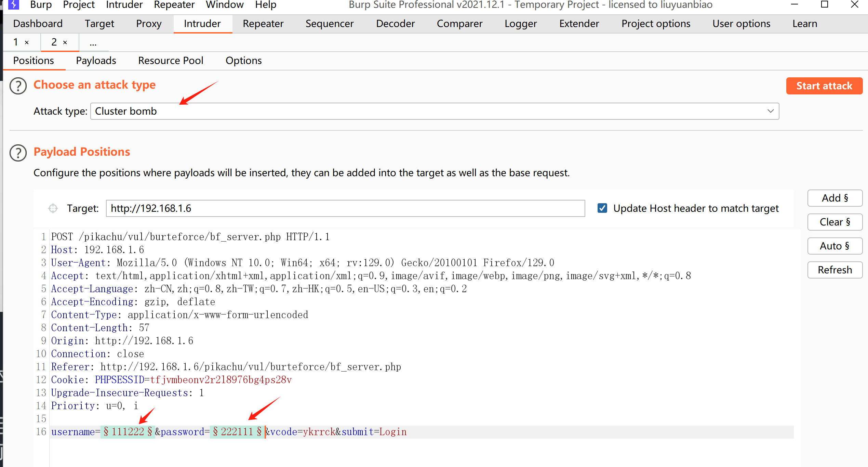
Task: Open the Intruder menu in the menu bar
Action: tap(124, 5)
